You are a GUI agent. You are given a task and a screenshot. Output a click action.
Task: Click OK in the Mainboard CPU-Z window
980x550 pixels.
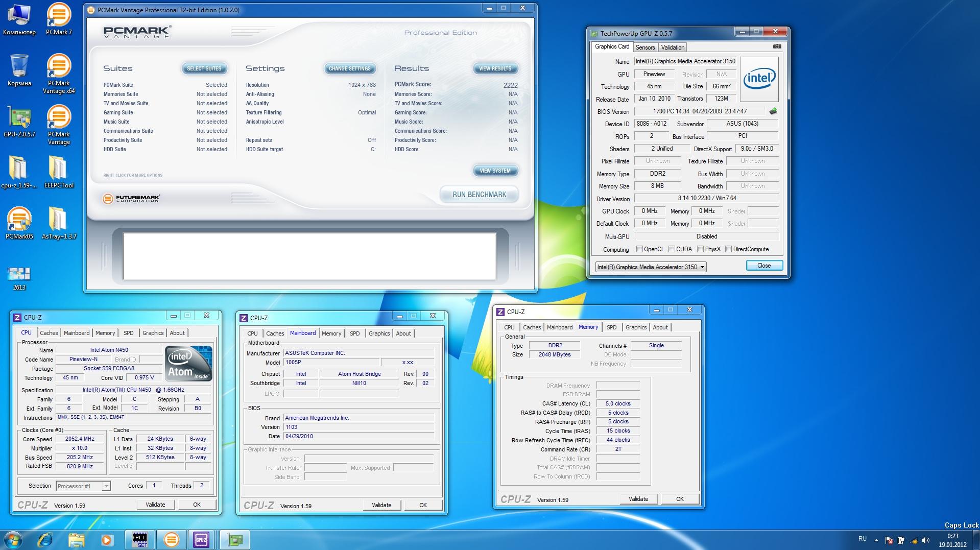pos(423,505)
